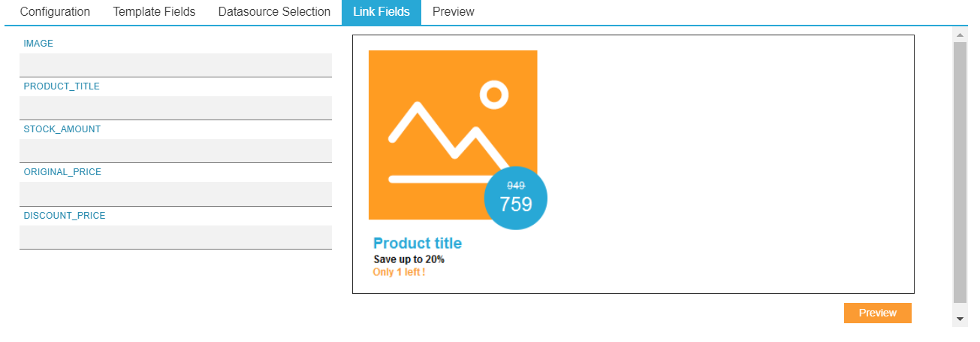
Task: Click into the DISCOUNT_PRICE input field
Action: [176, 237]
